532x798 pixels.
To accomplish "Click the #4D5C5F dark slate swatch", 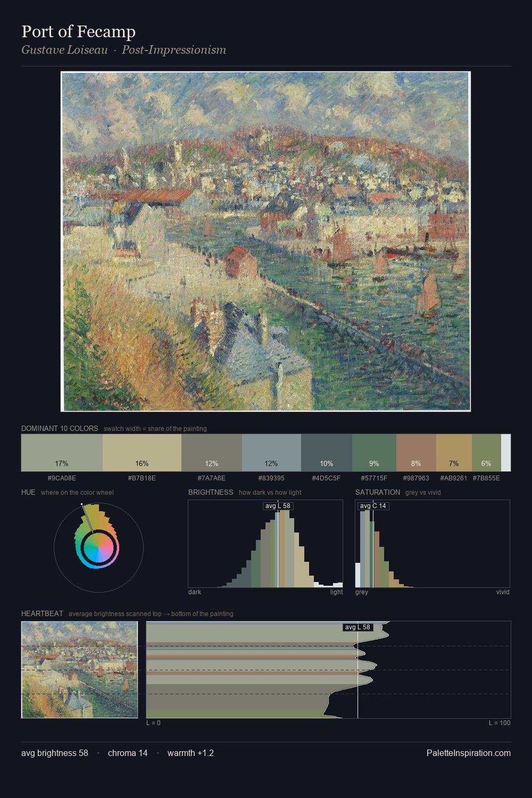I will coord(327,453).
